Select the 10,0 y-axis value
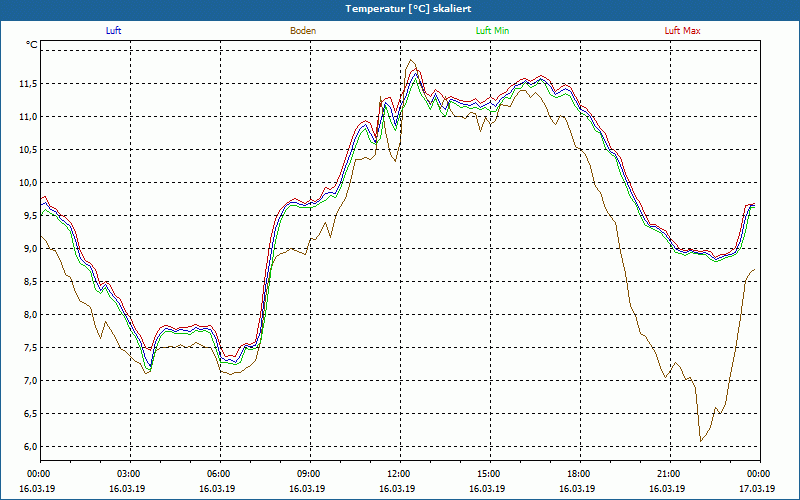This screenshot has height=500, width=800. pos(28,183)
